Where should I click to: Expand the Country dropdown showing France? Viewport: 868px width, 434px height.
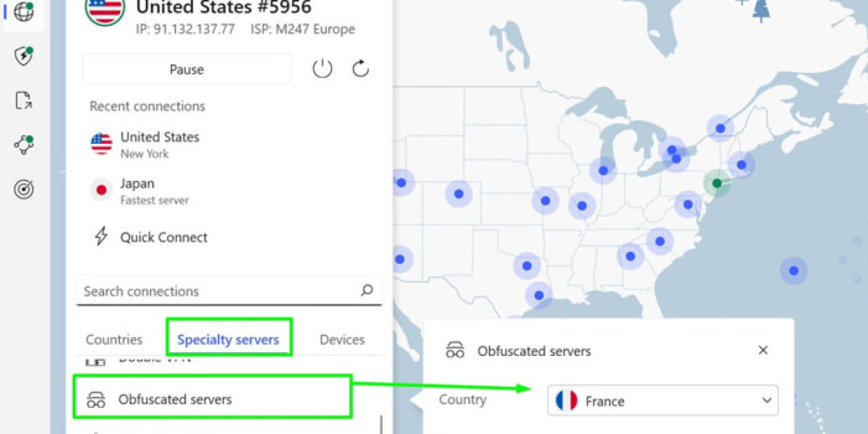(x=662, y=401)
